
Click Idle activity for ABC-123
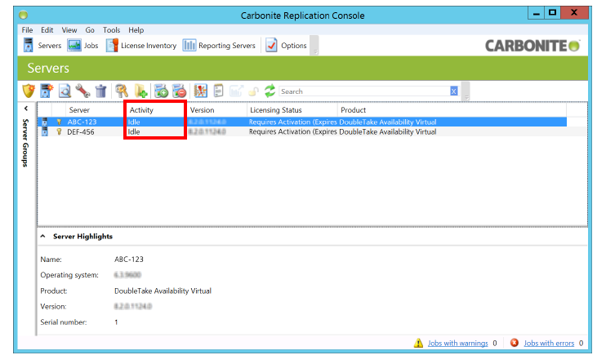point(134,122)
